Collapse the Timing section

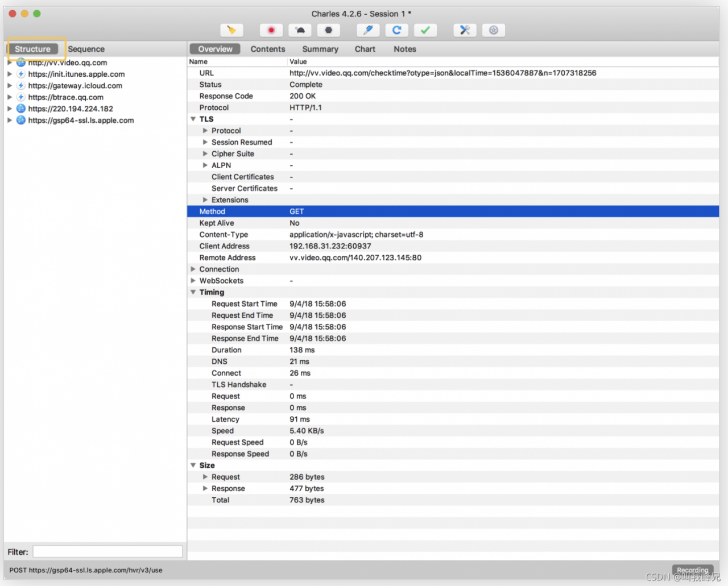tap(193, 292)
